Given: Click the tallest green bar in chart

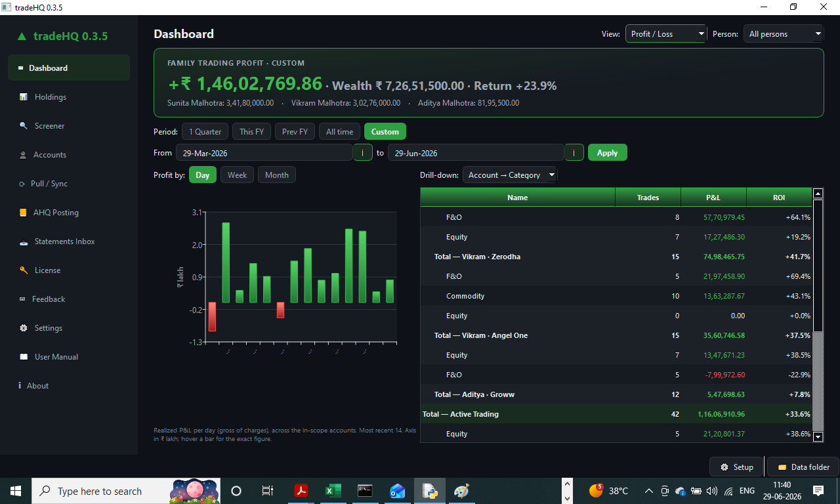Looking at the screenshot, I should tap(226, 262).
